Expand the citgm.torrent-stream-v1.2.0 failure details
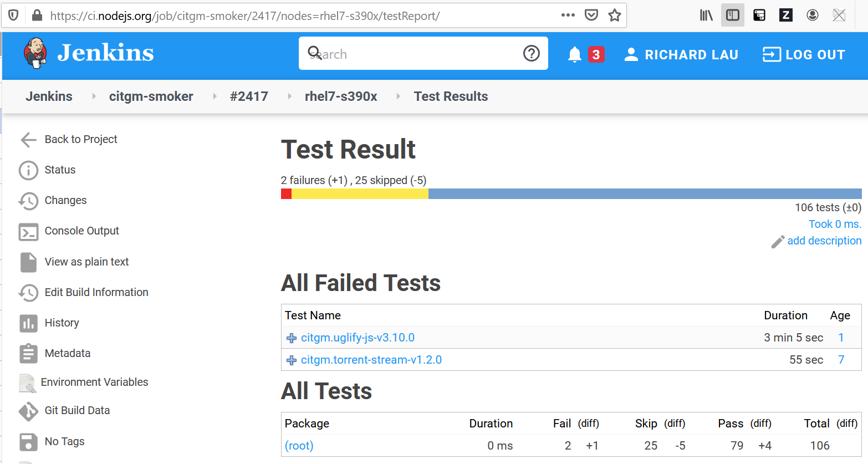Viewport: 868px width, 464px height. [x=292, y=360]
